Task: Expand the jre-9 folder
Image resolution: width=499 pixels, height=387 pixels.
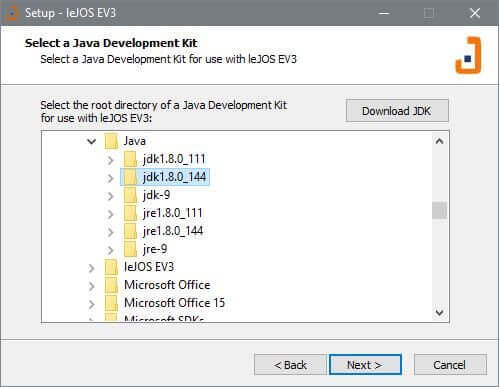Action: coord(111,250)
